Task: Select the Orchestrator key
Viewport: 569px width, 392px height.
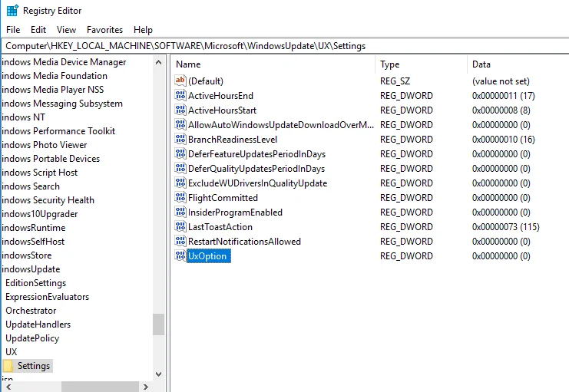Action: [31, 310]
